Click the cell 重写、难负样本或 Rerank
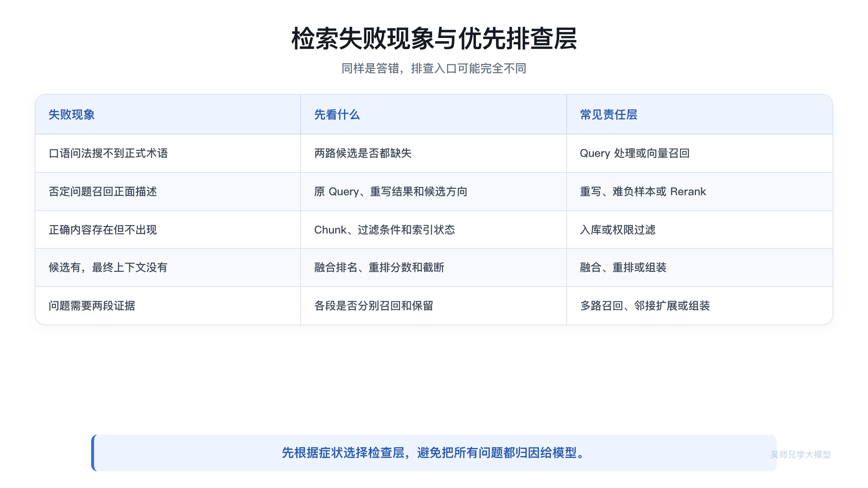868x488 pixels. (700, 192)
